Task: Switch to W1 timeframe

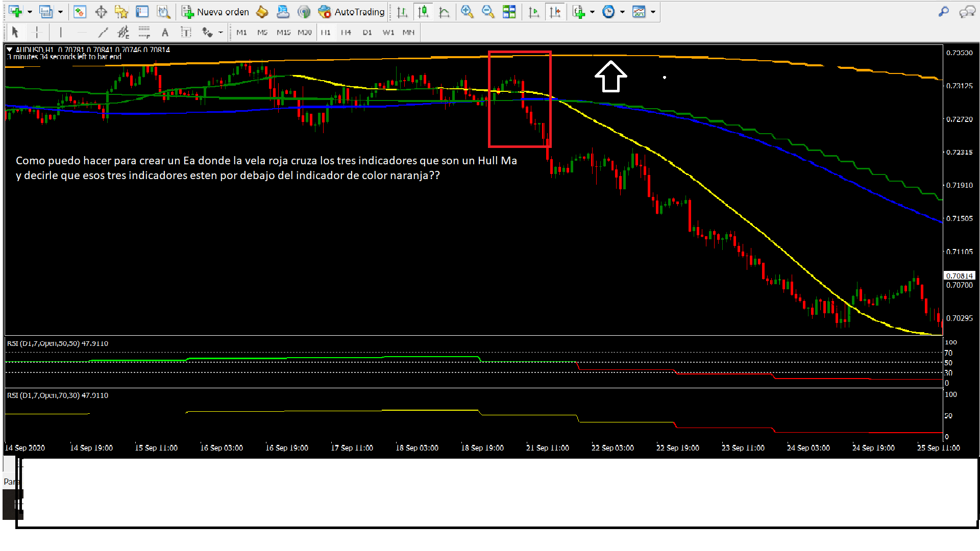Action: 388,33
